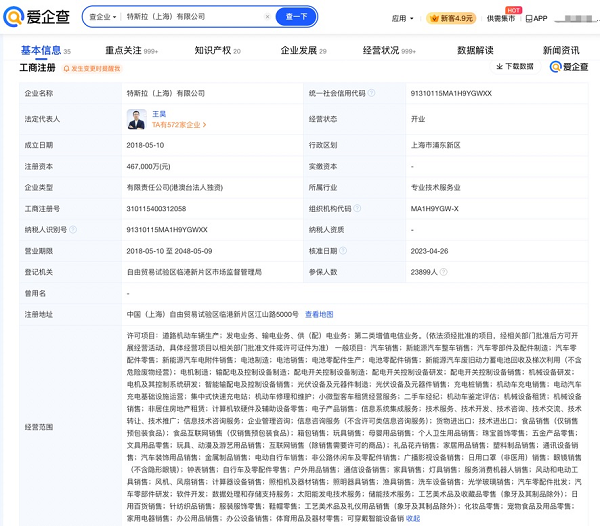Click help icon beside 核准日期
The height and width of the screenshot is (526, 600).
pos(343,251)
